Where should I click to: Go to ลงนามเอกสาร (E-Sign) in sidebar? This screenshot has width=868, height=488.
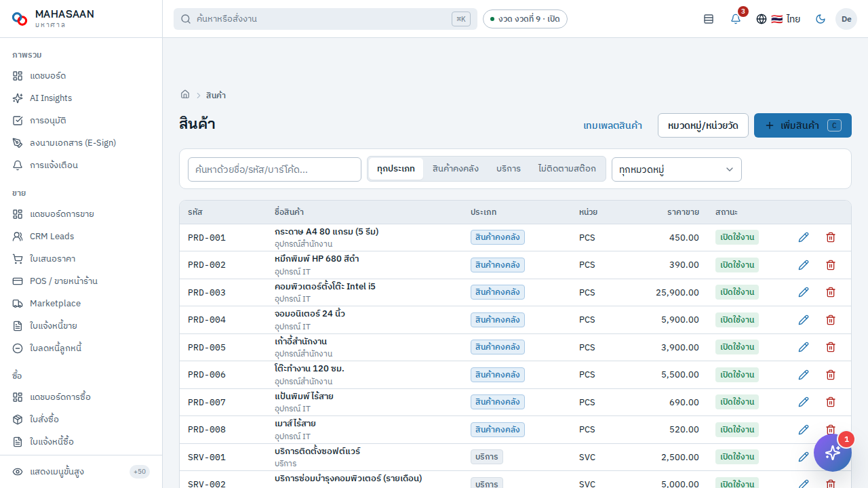point(81,143)
